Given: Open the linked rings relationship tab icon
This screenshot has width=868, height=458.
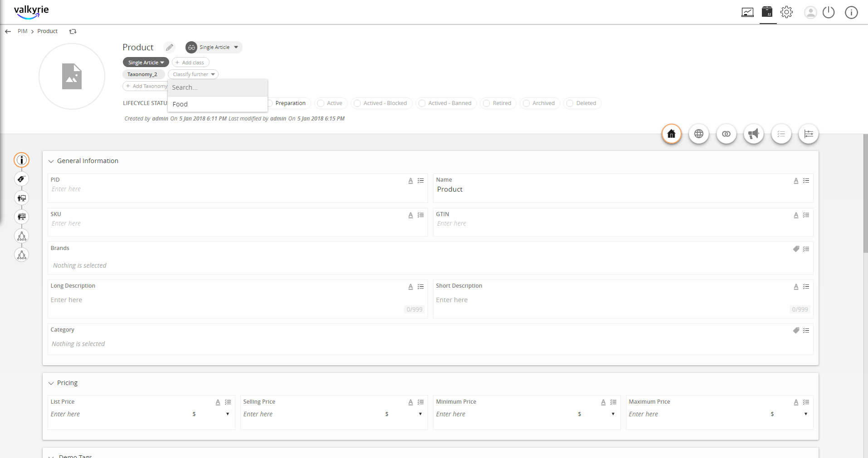Looking at the screenshot, I should point(727,134).
